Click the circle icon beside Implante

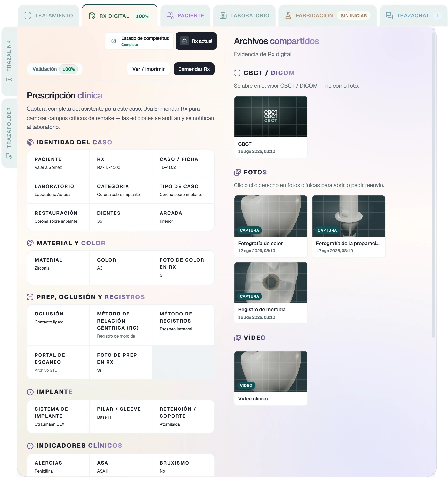tap(30, 392)
